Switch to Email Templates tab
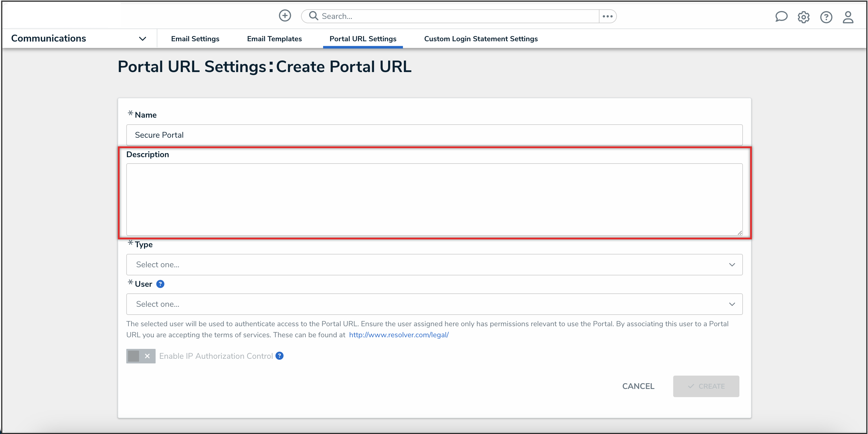 tap(274, 39)
